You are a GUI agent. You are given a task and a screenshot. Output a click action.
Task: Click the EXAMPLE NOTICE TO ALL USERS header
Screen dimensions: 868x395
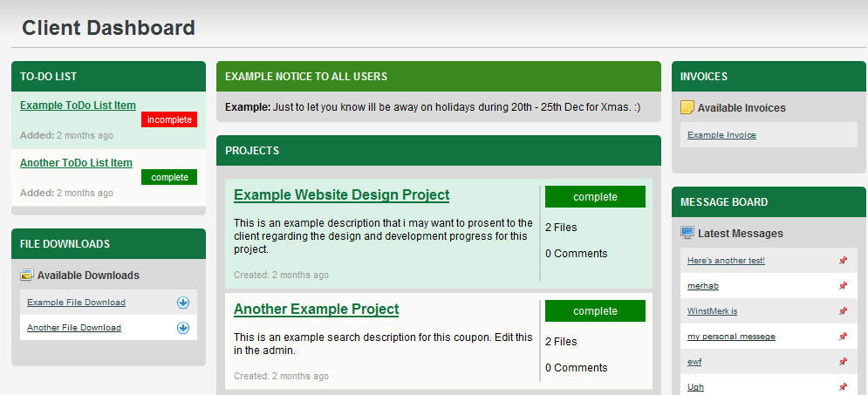point(439,77)
